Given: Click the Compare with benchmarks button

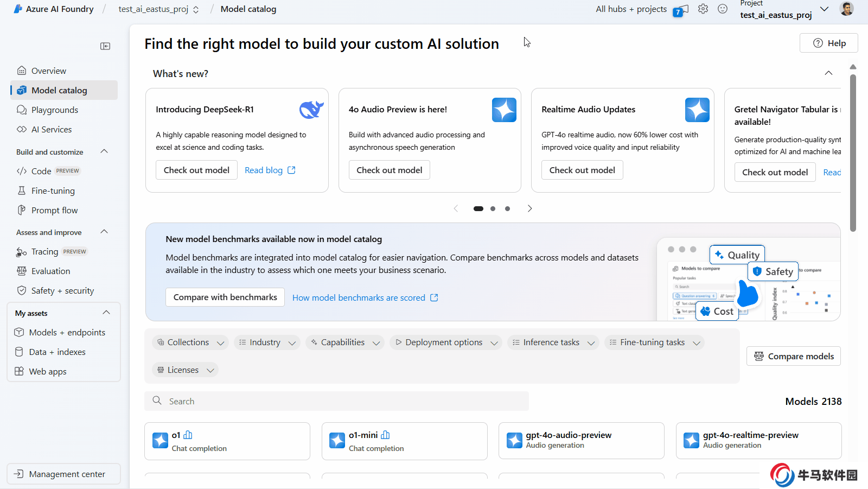Looking at the screenshot, I should (x=225, y=297).
